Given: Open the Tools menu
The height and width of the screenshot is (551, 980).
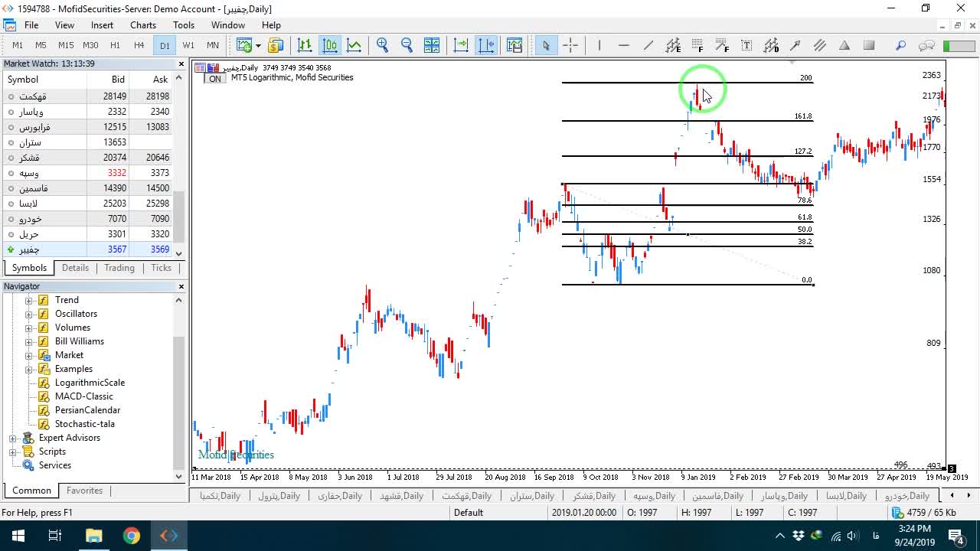Looking at the screenshot, I should coord(184,25).
